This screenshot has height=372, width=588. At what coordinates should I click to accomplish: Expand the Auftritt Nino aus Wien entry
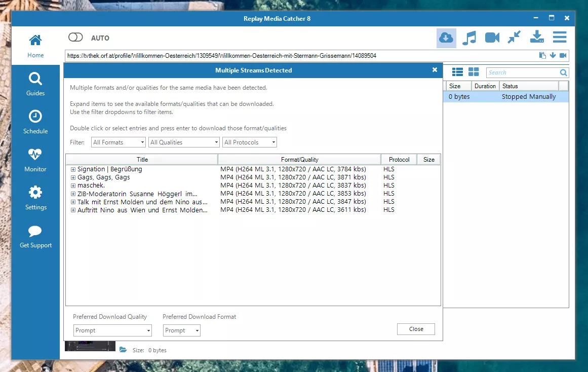(x=73, y=210)
